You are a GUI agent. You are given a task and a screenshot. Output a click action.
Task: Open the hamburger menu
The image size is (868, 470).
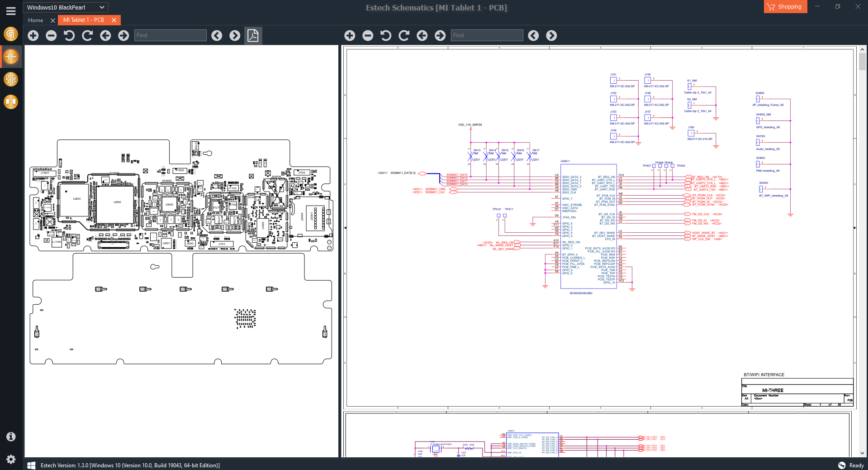tap(11, 11)
